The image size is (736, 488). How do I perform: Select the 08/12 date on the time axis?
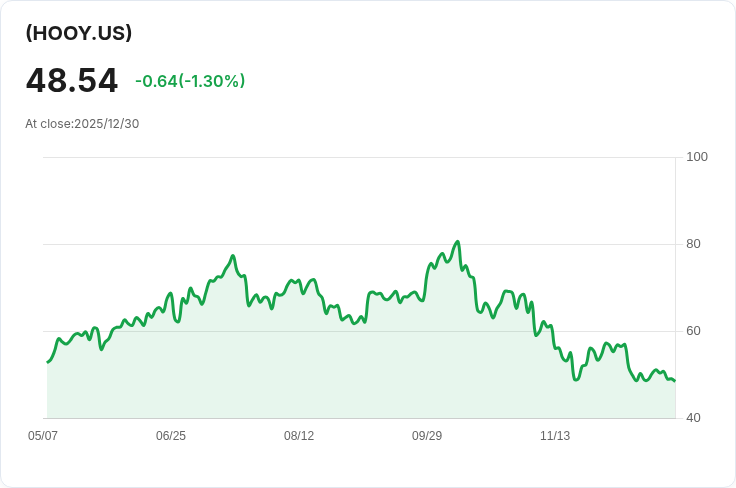coord(299,436)
